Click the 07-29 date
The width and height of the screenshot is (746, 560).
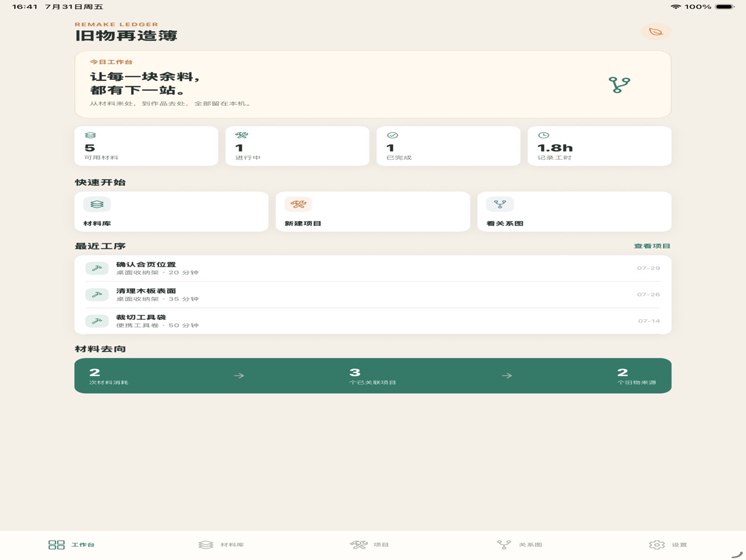649,268
